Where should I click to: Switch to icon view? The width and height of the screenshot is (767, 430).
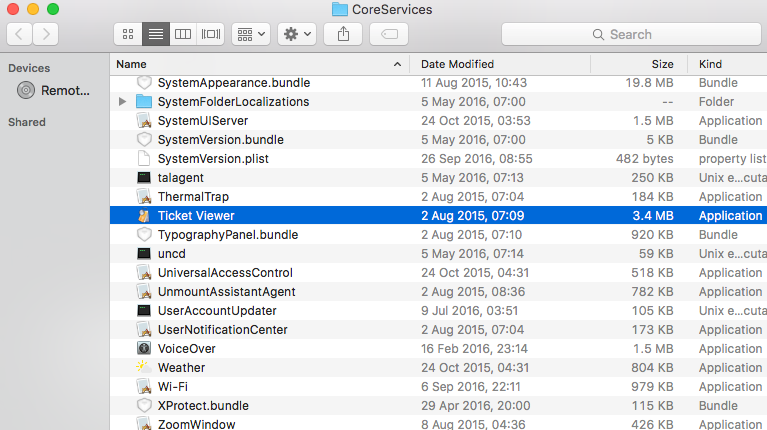(x=128, y=34)
